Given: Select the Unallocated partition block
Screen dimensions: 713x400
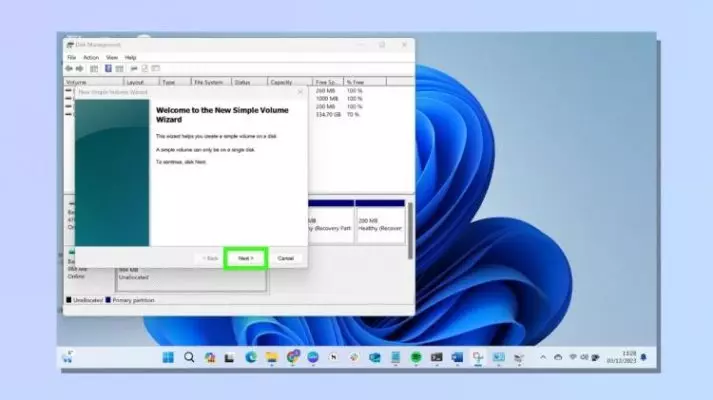Looking at the screenshot, I should click(191, 277).
